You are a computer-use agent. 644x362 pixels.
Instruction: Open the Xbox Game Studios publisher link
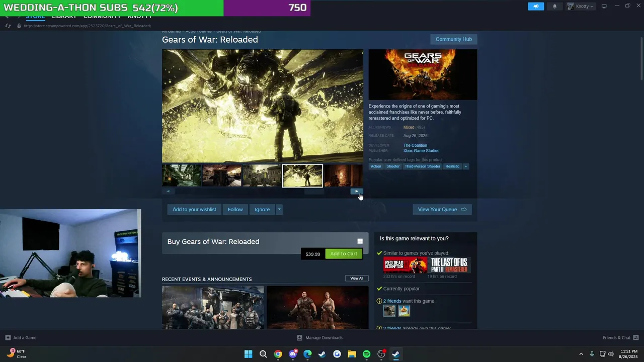(x=421, y=151)
